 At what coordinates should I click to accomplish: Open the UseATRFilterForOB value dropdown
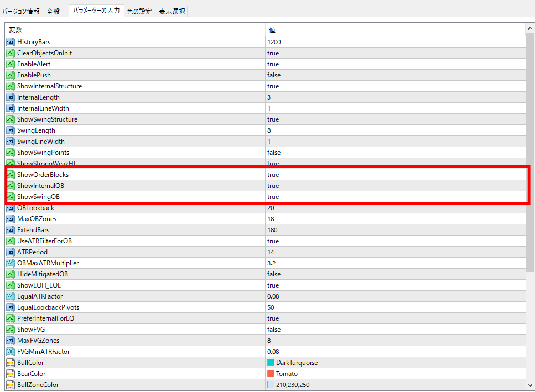coord(273,241)
